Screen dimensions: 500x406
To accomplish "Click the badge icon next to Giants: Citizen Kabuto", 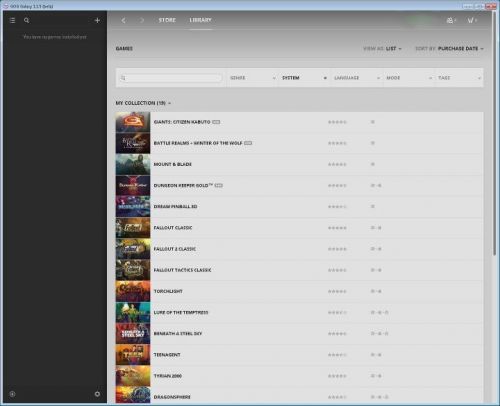I will (216, 122).
